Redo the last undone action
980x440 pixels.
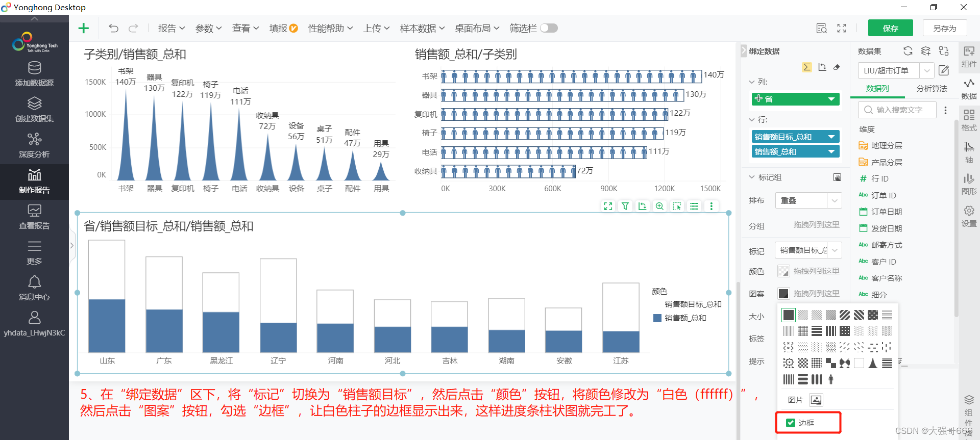(133, 28)
